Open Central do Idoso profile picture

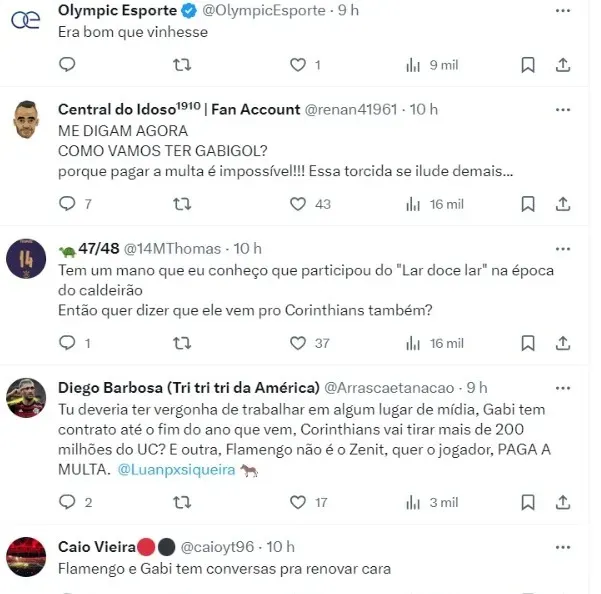tap(26, 121)
